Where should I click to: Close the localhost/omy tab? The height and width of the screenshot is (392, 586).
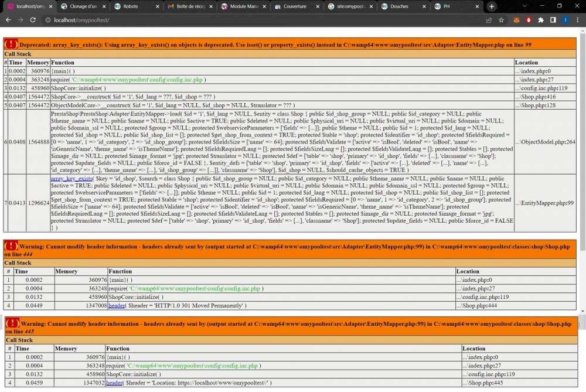[51, 6]
